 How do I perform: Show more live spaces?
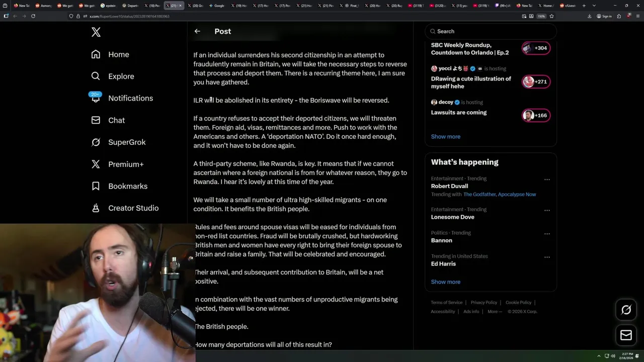pos(445,136)
